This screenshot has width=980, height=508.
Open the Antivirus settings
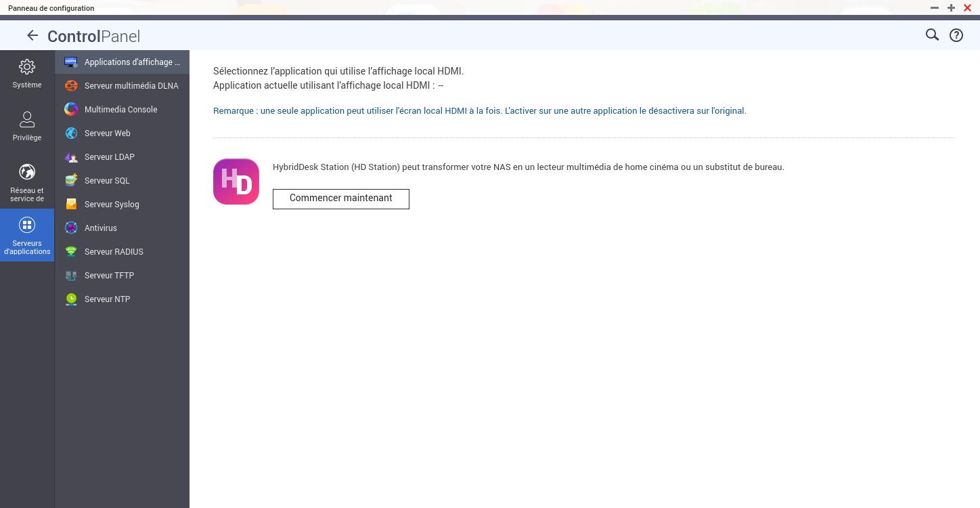tap(100, 228)
